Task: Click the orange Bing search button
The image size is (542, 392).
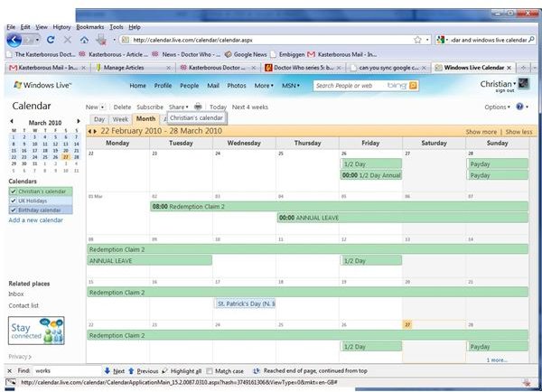Action: pos(413,86)
